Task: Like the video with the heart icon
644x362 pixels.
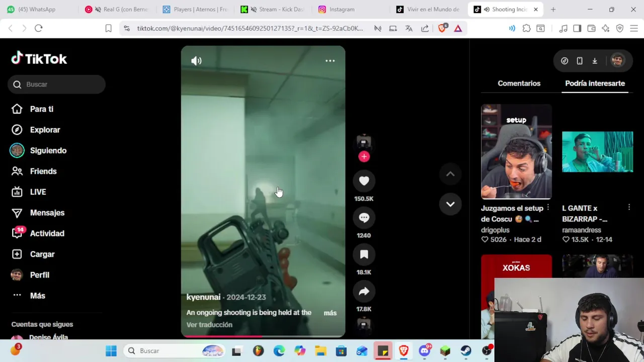Action: coord(364,181)
